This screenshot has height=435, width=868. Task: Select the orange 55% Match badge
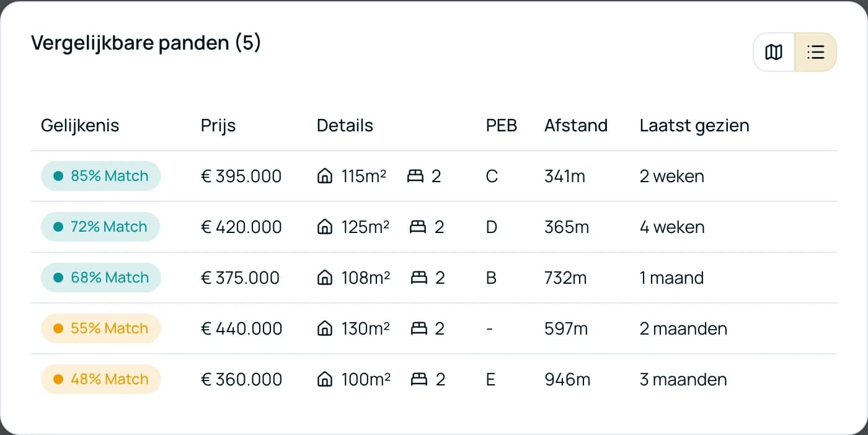pos(101,328)
